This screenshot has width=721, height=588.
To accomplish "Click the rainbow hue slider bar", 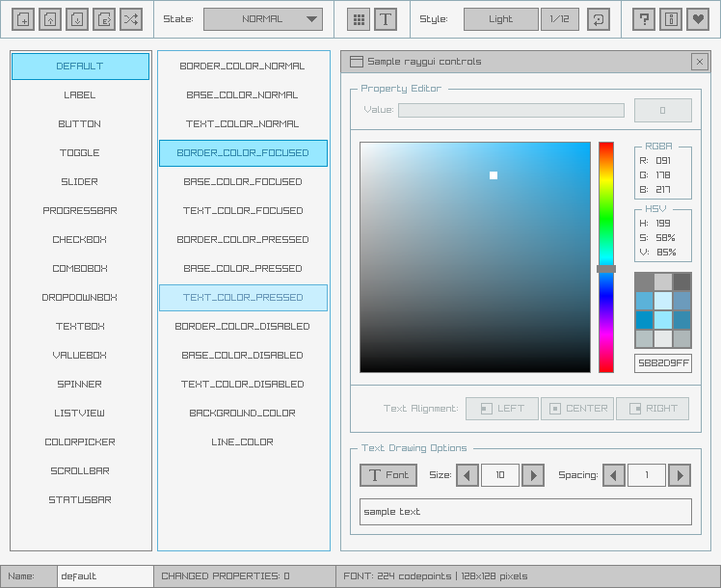I will [606, 257].
